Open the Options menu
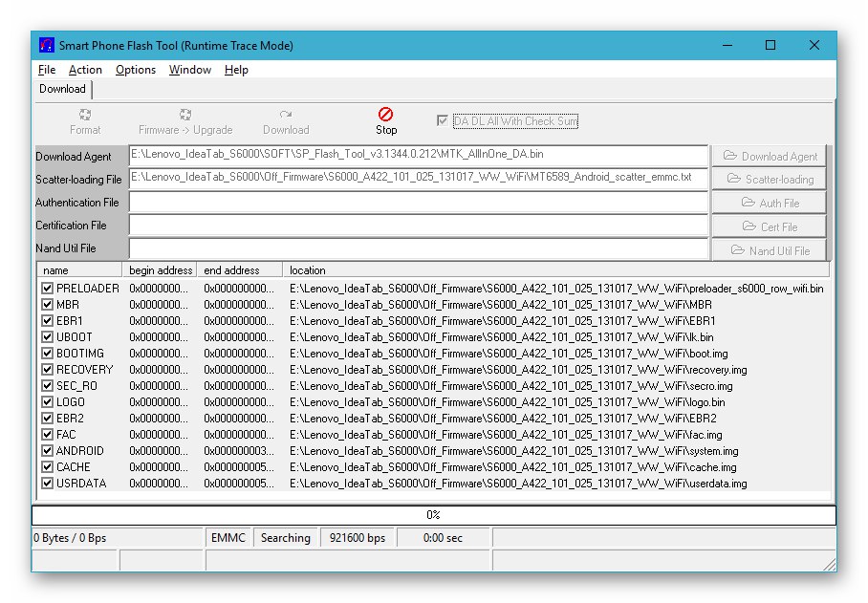868x603 pixels. (135, 69)
